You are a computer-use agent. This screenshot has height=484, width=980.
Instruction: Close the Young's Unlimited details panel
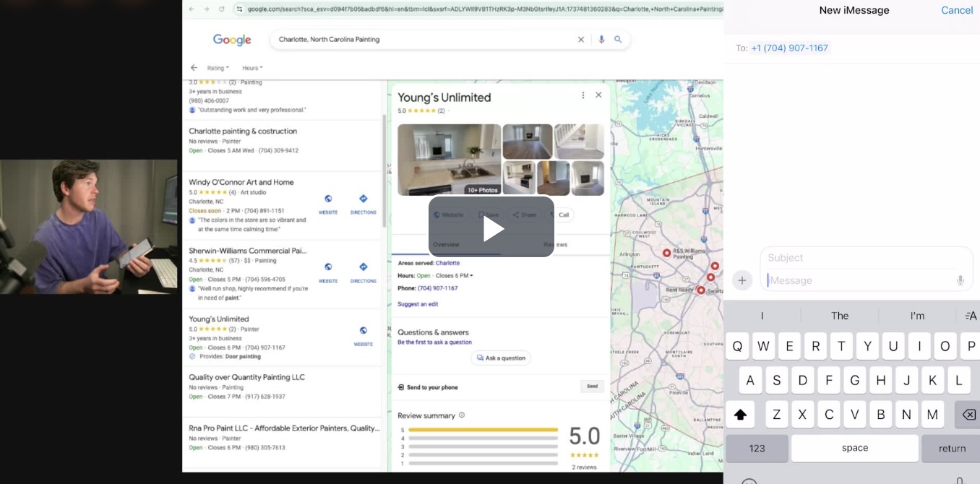click(x=598, y=95)
